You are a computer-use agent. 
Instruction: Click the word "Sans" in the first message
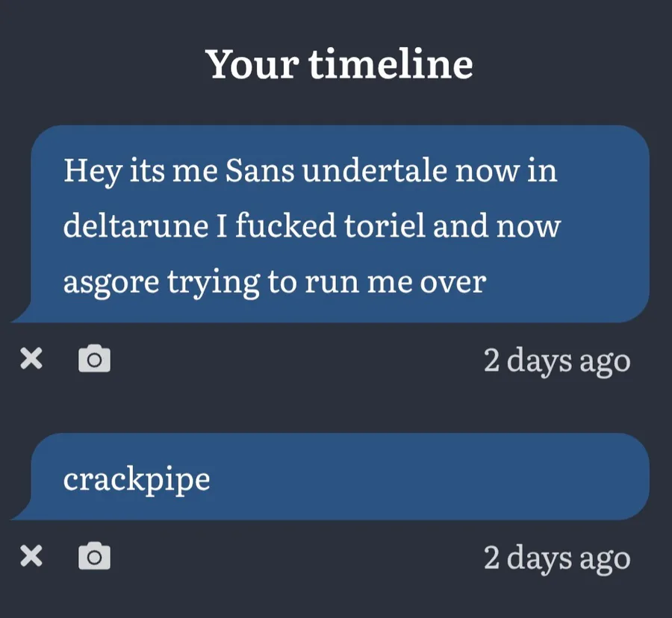pyautogui.click(x=258, y=171)
